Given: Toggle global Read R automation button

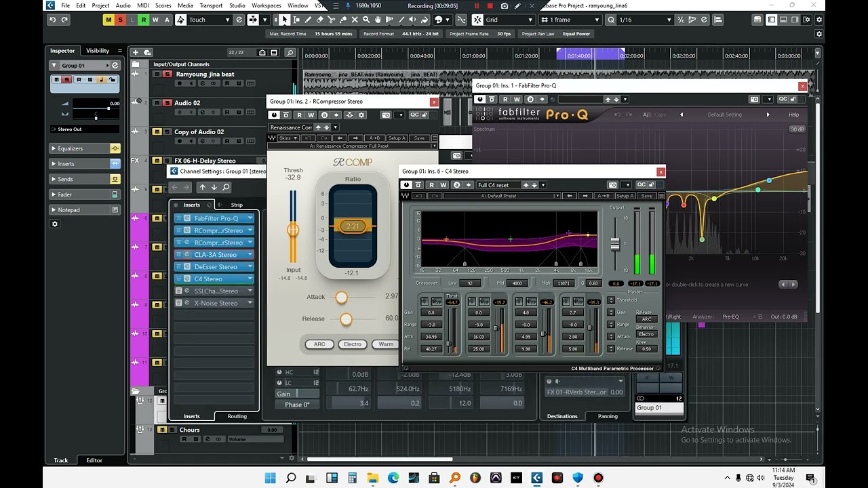Looking at the screenshot, I should click(x=144, y=20).
